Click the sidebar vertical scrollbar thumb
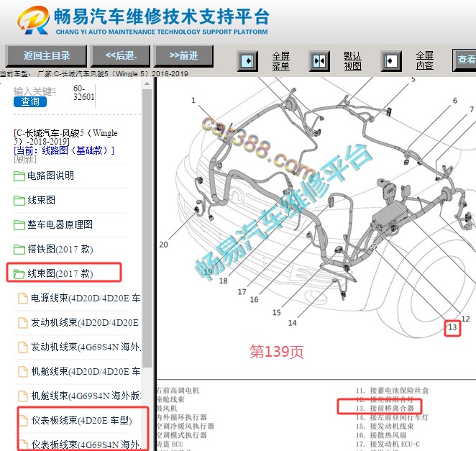The image size is (476, 451). 147,228
